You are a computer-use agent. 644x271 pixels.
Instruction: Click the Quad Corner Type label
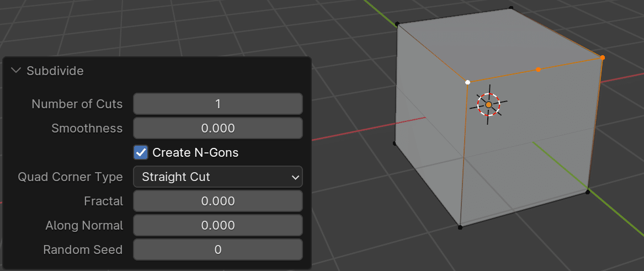tap(70, 177)
